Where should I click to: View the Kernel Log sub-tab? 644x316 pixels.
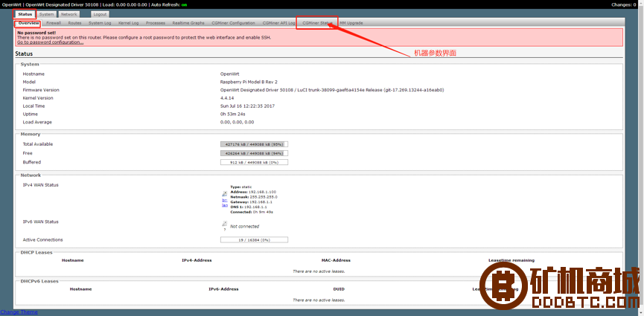tap(129, 23)
